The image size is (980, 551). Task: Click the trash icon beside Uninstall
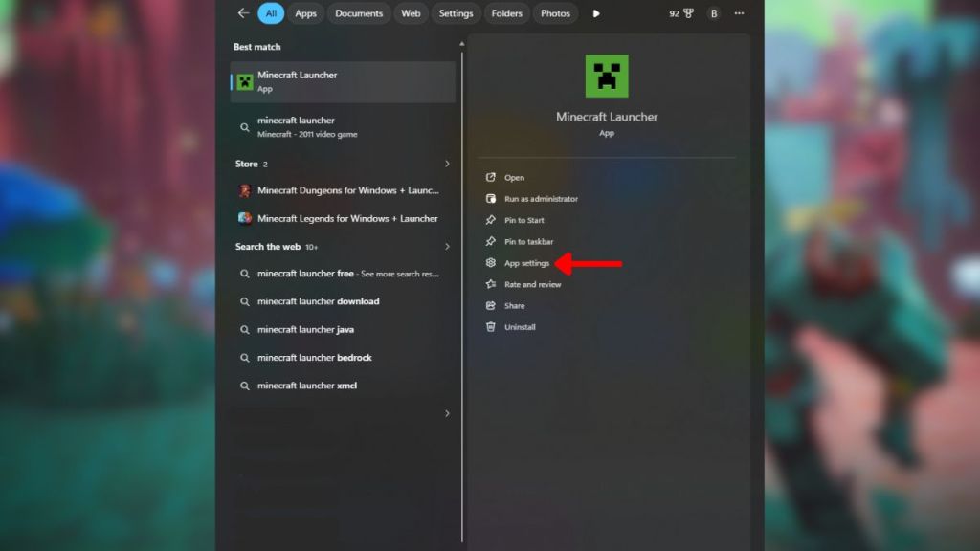click(x=491, y=327)
